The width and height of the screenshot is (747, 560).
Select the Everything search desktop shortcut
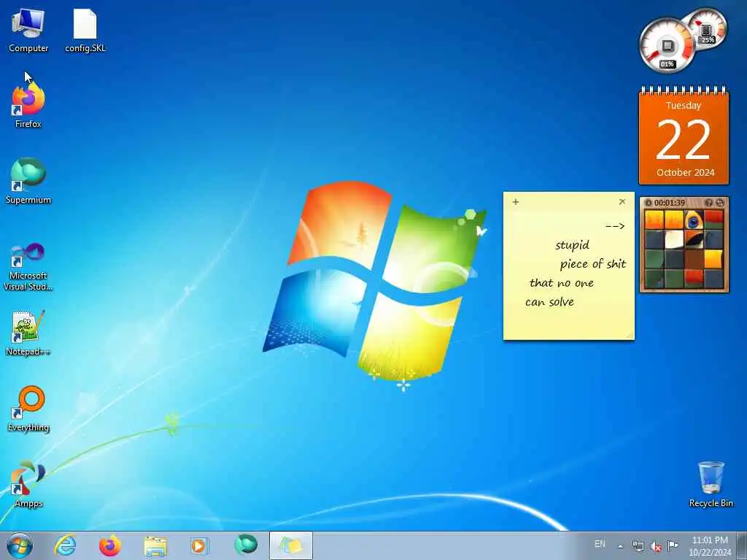click(x=28, y=408)
